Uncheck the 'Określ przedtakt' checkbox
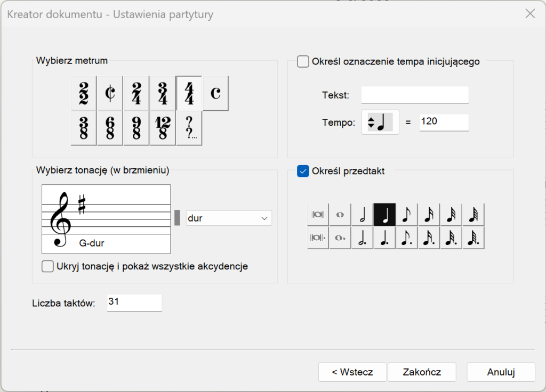 303,171
